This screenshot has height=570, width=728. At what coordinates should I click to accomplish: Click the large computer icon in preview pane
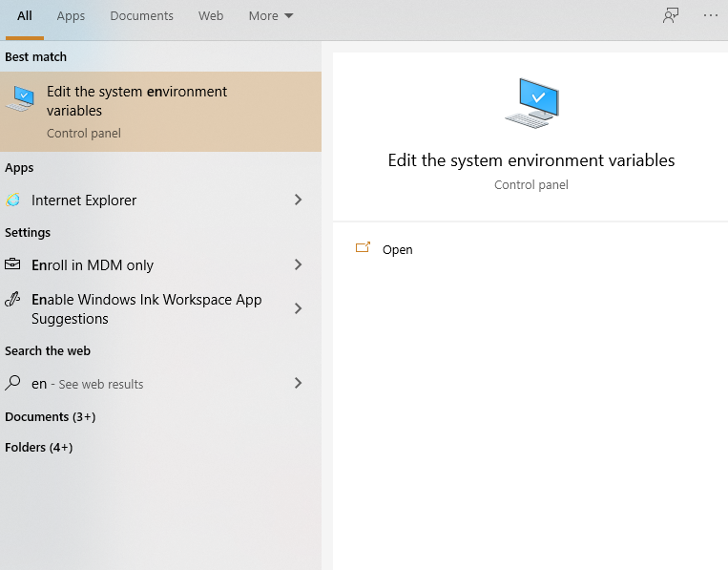(530, 104)
